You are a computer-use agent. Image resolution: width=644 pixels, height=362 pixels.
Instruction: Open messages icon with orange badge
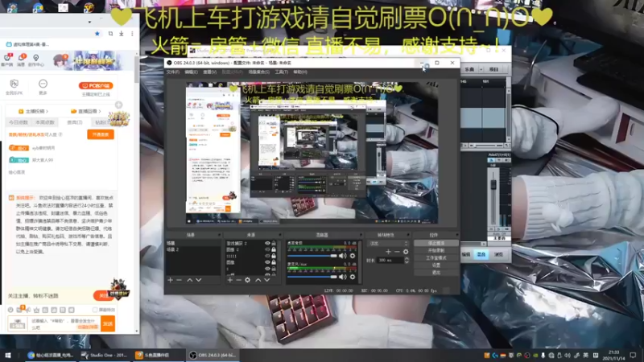click(21, 58)
